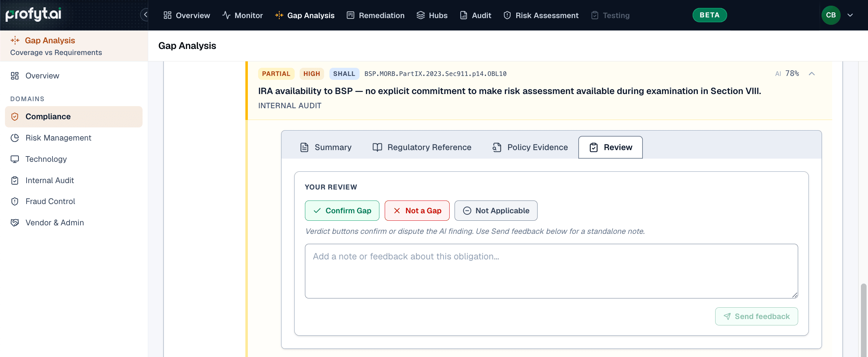Select Technology domain in sidebar
The height and width of the screenshot is (357, 868).
pos(74,159)
